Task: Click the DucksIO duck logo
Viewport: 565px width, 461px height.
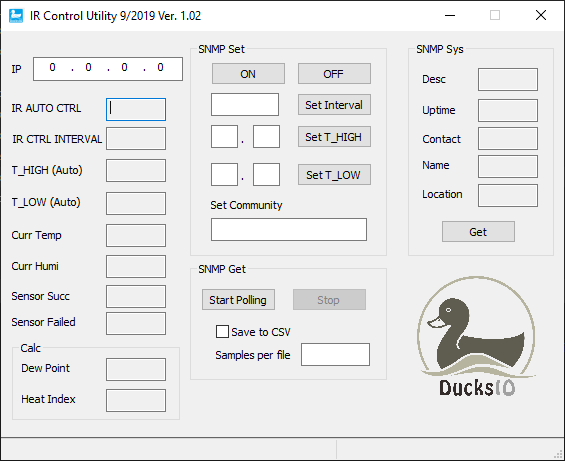Action: coord(476,336)
